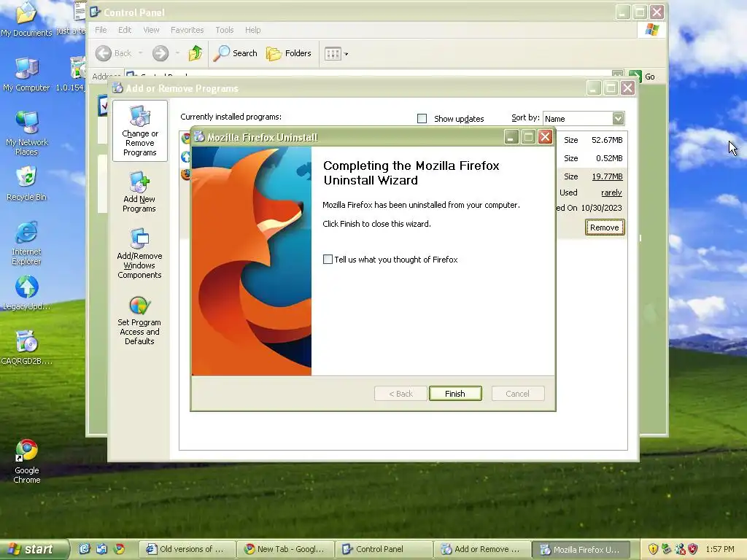Viewport: 747px width, 560px height.
Task: Click the Remove button in Add or Remove Programs
Action: point(605,227)
